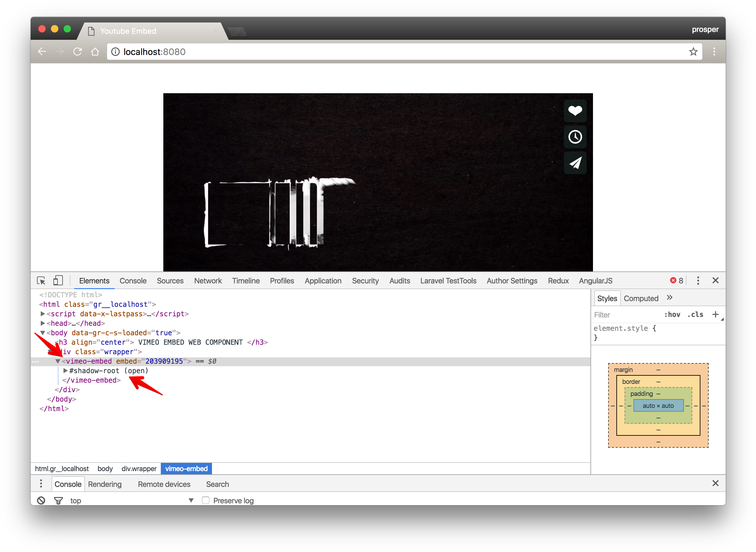
Task: Collapse the vimeo-embed element node
Action: (57, 361)
